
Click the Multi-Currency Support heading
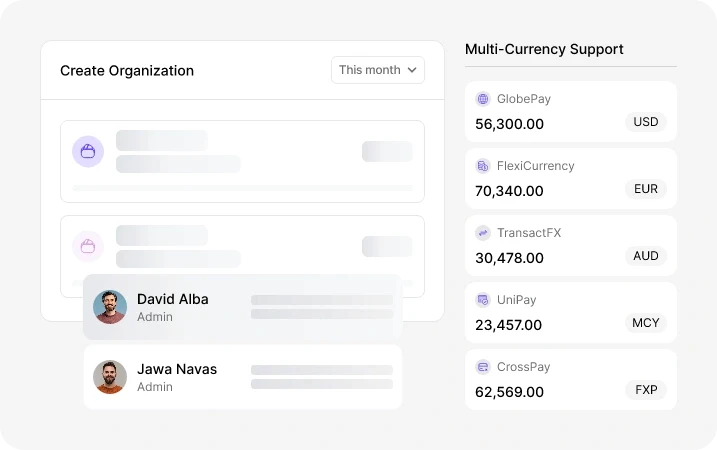544,49
